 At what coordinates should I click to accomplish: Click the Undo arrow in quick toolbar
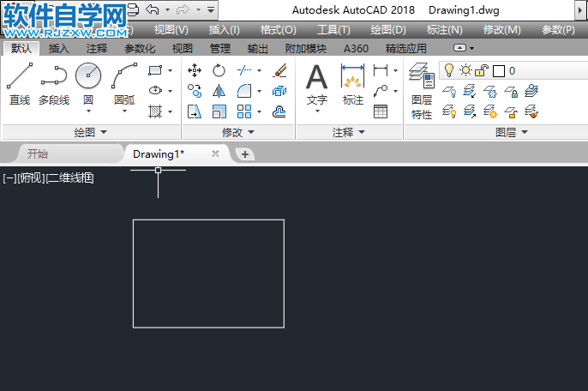click(152, 9)
